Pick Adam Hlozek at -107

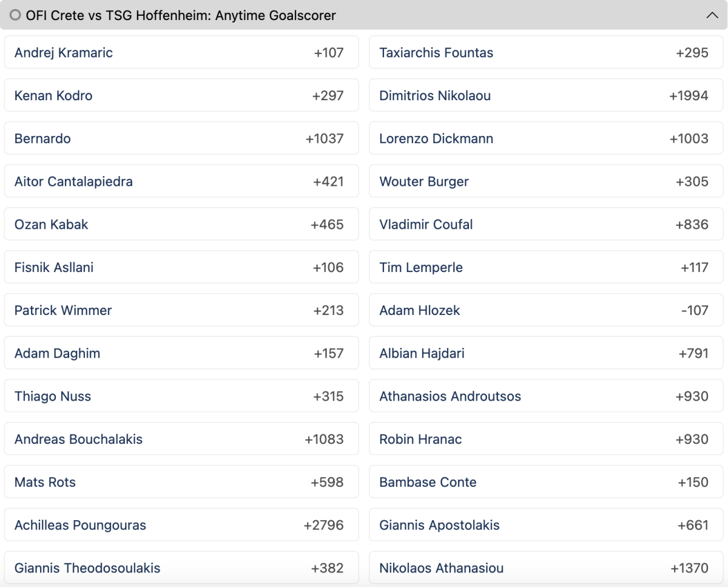coord(546,310)
